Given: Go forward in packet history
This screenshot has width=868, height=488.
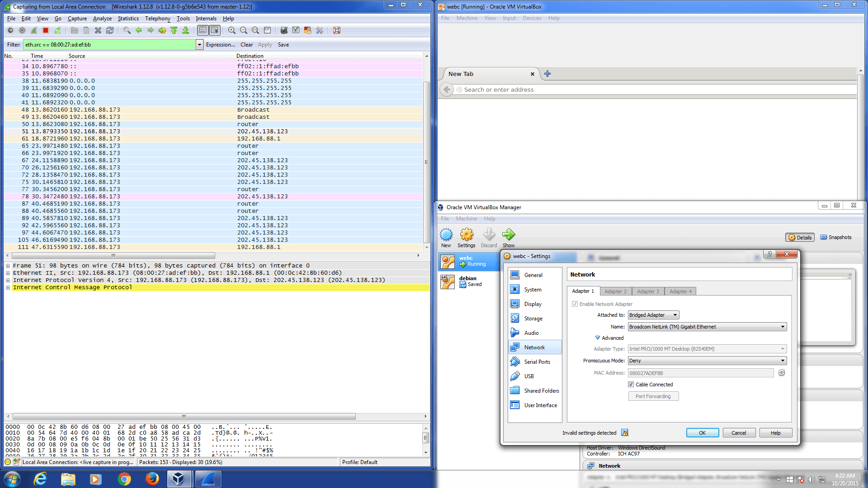Looking at the screenshot, I should 151,30.
